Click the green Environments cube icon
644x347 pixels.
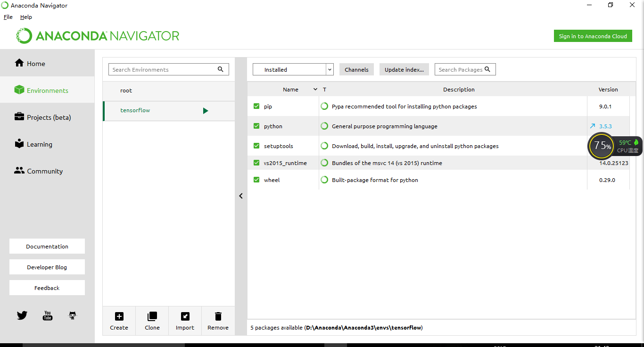[19, 90]
